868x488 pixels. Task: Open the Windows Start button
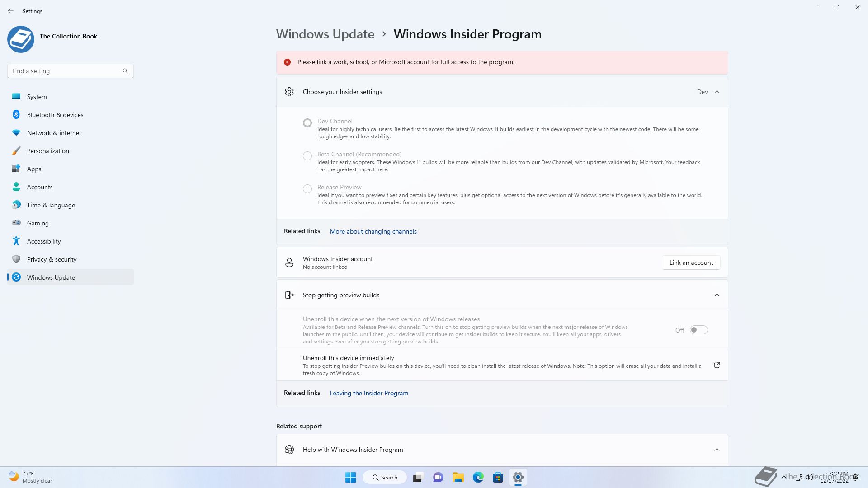pyautogui.click(x=350, y=477)
